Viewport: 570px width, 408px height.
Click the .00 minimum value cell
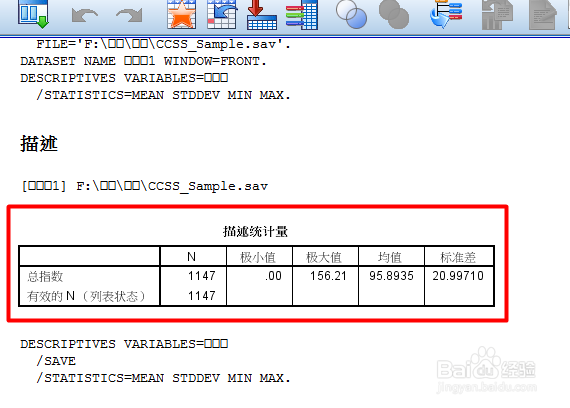pos(273,276)
